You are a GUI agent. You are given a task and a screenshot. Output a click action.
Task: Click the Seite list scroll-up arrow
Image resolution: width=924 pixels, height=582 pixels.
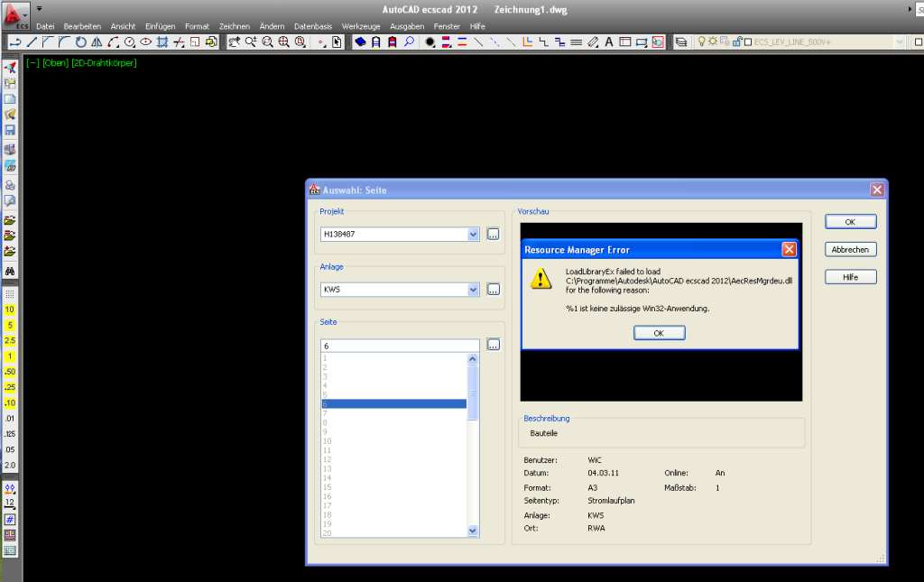coord(473,359)
